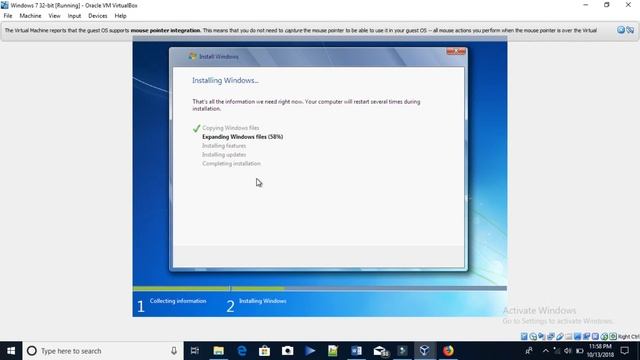Click the VirtualBox icon in the taskbar

[x=424, y=351]
